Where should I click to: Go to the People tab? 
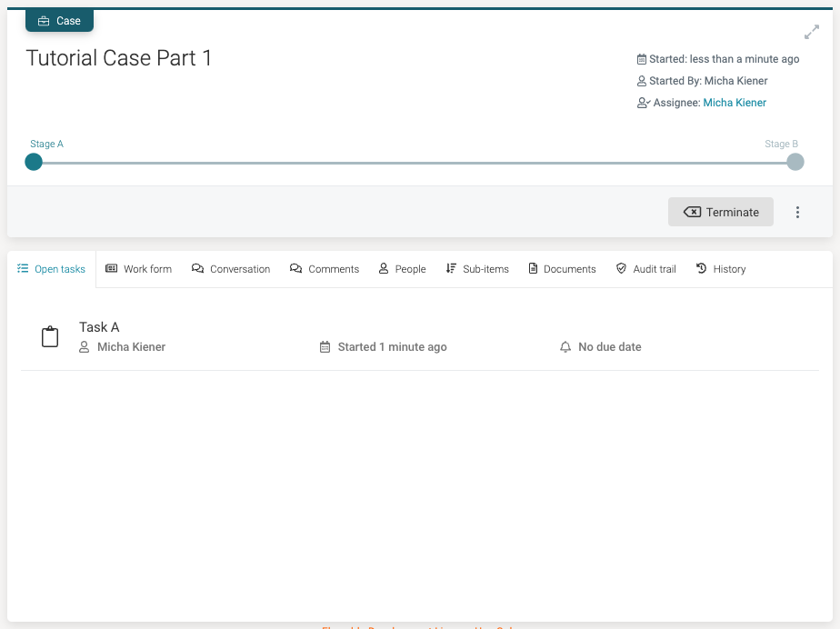[x=402, y=269]
